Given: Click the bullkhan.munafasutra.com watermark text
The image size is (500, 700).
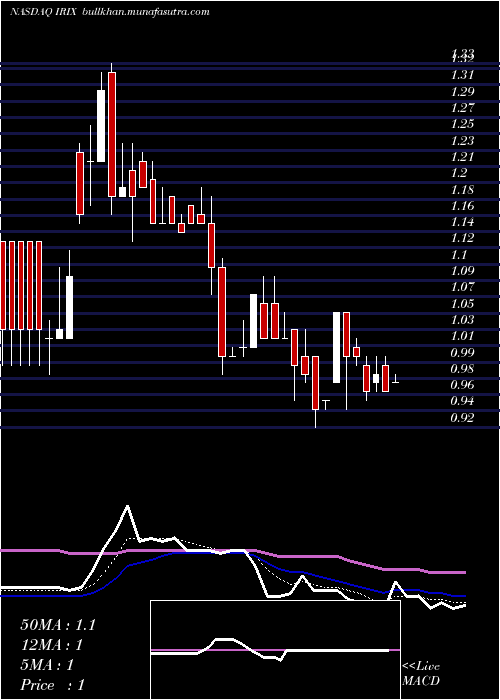Looking at the screenshot, I should click(146, 12).
